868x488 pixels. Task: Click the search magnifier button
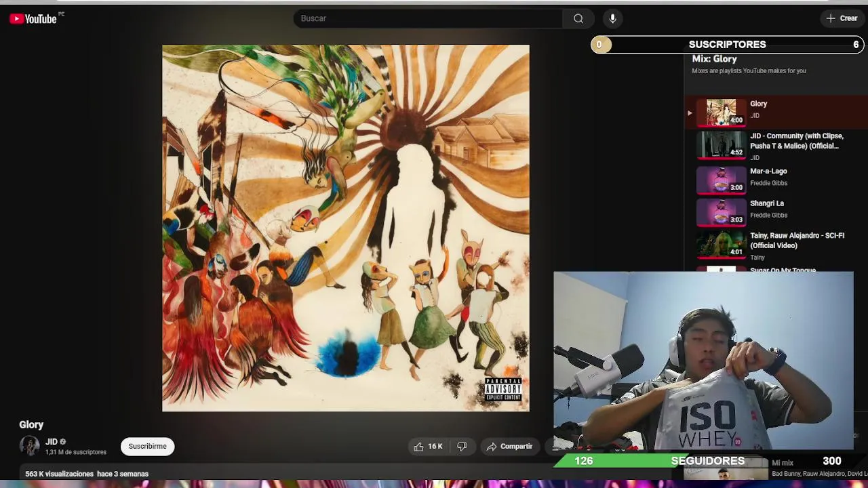(578, 18)
